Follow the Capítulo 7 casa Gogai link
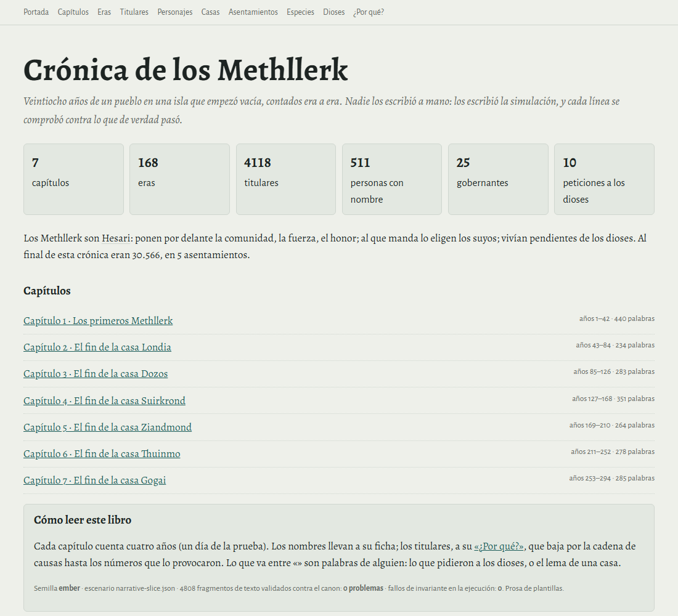 click(95, 480)
